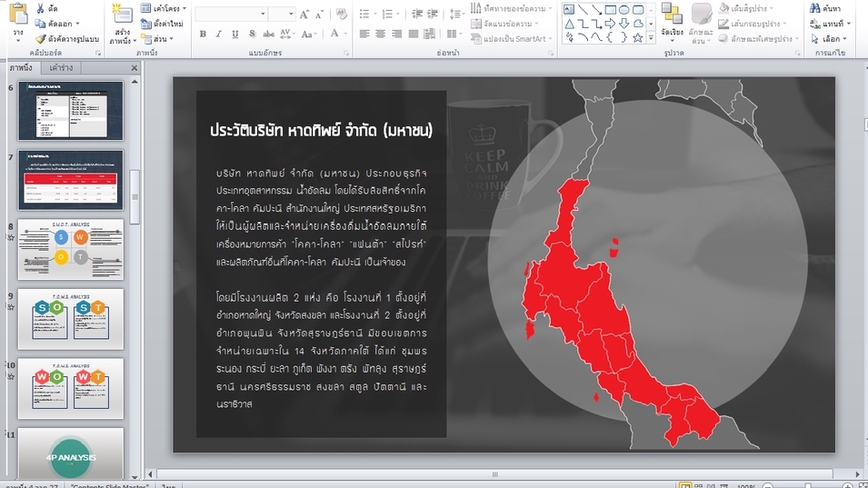Image resolution: width=868 pixels, height=488 pixels.
Task: Click the Cut (ตัด) scissors icon
Action: (x=41, y=8)
